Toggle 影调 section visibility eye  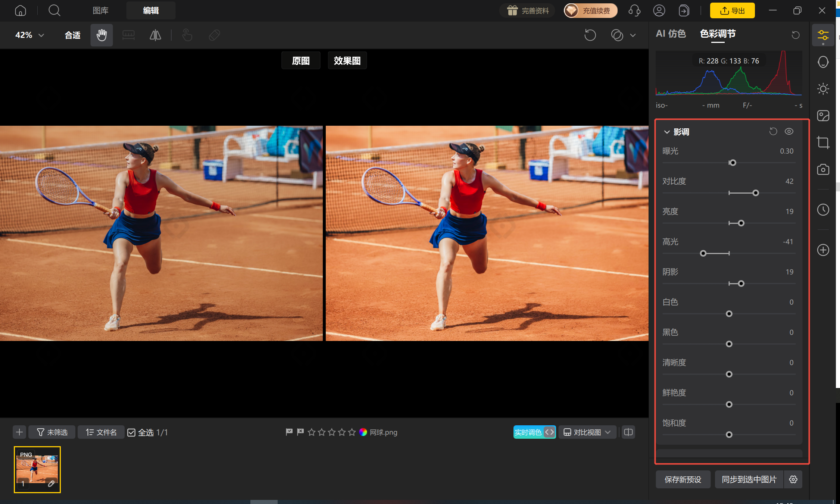click(789, 131)
